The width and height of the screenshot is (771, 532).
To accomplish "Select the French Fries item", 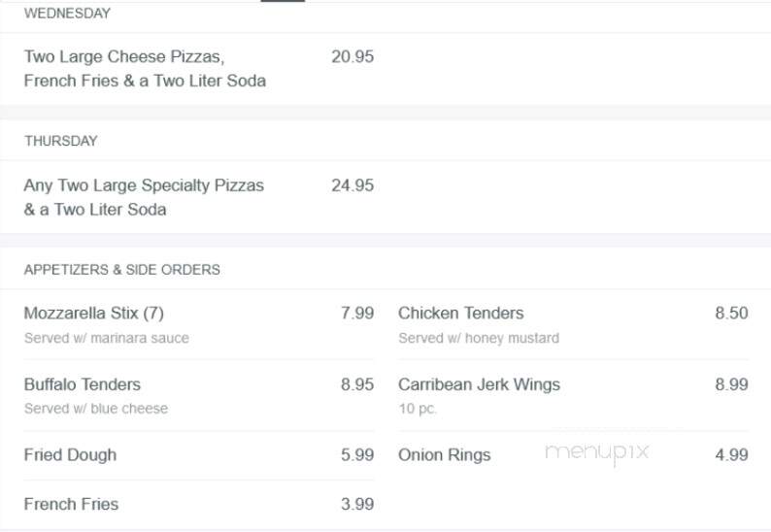I will tap(71, 504).
